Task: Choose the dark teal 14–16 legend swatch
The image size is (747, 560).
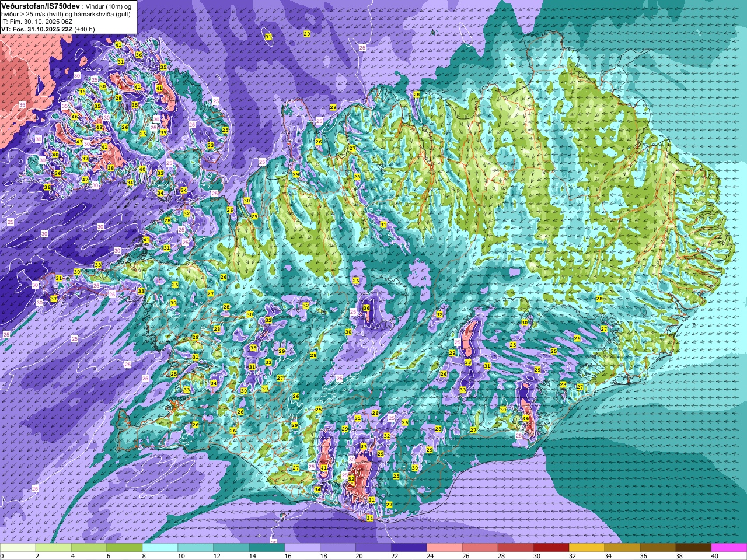Action: (267, 548)
